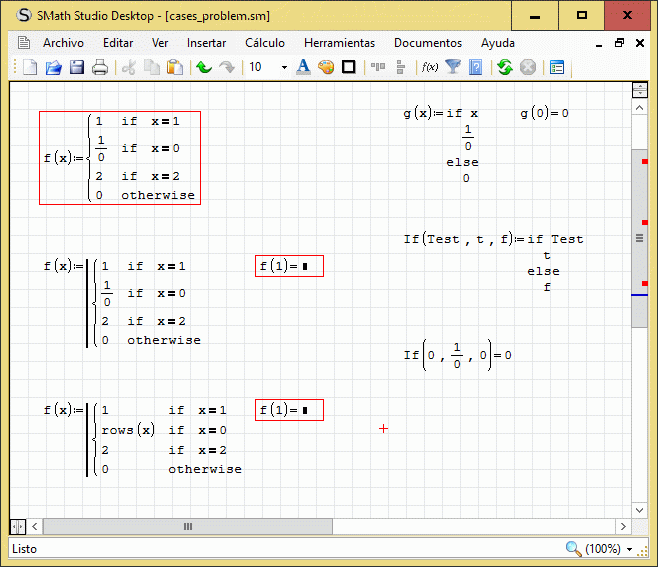Image resolution: width=658 pixels, height=567 pixels.
Task: Click the page split button at bottom-left
Action: click(18, 526)
